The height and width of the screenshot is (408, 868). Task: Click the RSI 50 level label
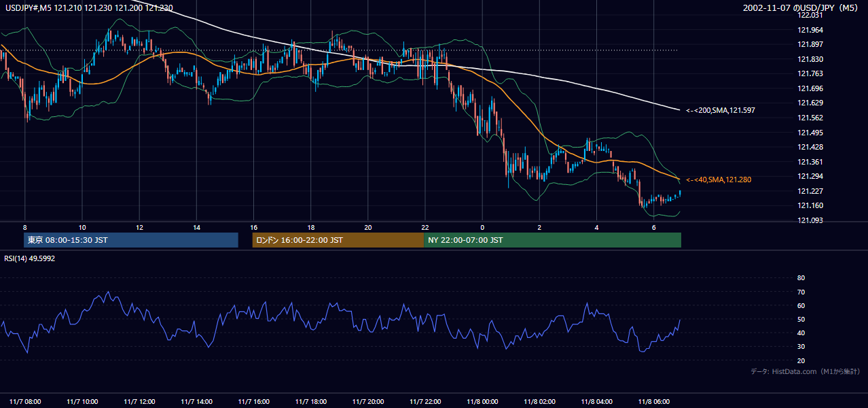click(x=801, y=319)
